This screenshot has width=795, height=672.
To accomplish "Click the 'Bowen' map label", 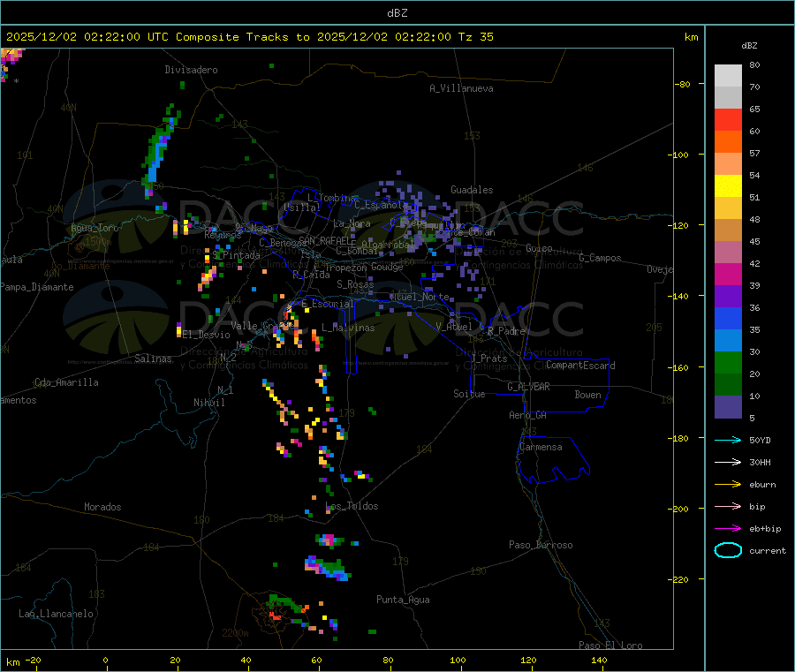I will click(x=587, y=395).
